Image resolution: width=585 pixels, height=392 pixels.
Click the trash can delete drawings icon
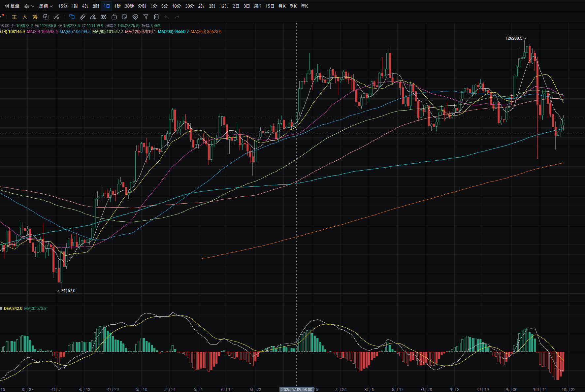click(x=156, y=17)
